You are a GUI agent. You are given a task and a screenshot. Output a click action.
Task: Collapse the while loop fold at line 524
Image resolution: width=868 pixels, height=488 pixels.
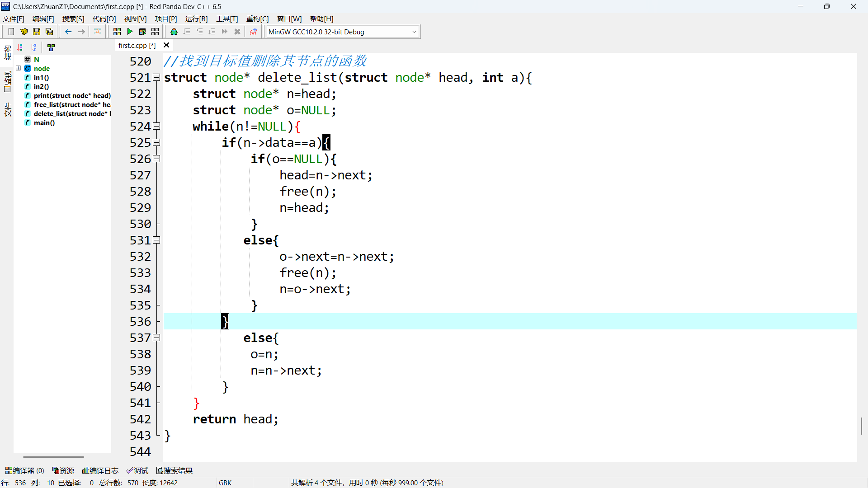point(157,126)
